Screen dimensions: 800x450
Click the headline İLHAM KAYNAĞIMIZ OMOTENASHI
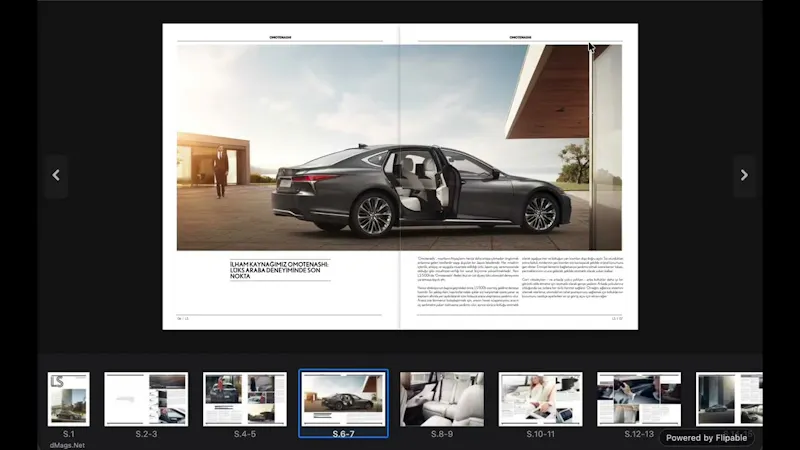pyautogui.click(x=280, y=270)
